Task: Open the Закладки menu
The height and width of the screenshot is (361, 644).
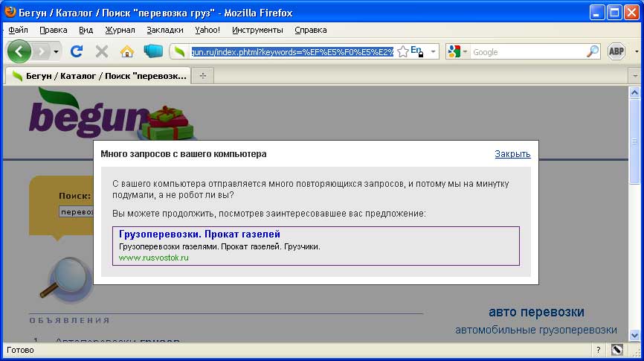Action: (x=165, y=30)
